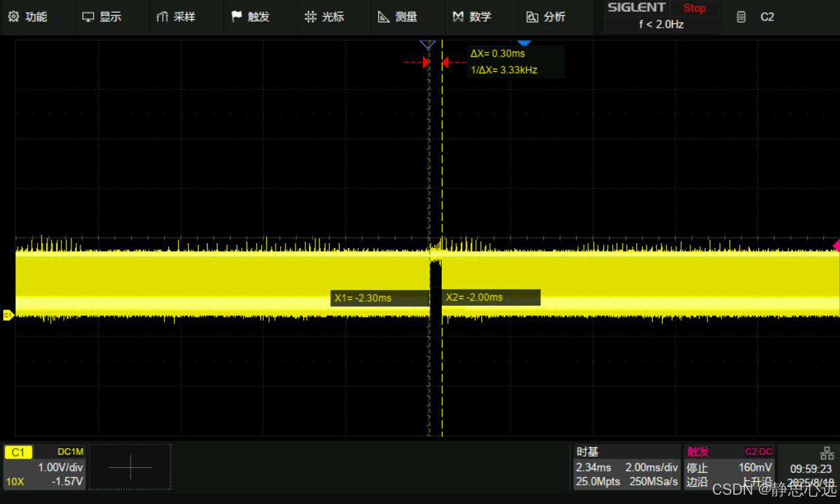Click the monitor icon beside 显示
The width and height of the screenshot is (840, 504).
[88, 17]
